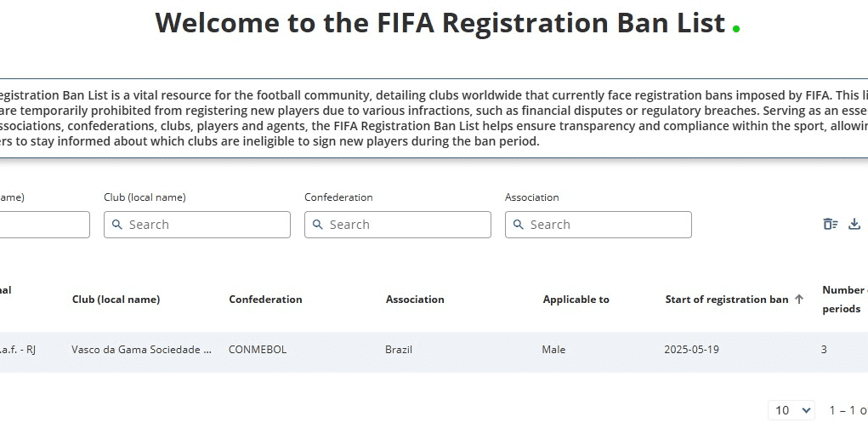
Task: Focus the Association search field
Action: pyautogui.click(x=598, y=225)
